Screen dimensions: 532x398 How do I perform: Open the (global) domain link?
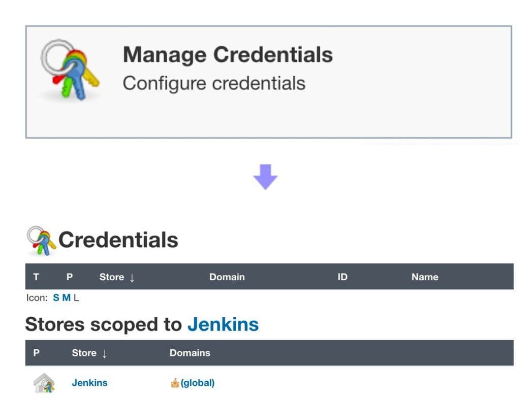[x=197, y=382]
